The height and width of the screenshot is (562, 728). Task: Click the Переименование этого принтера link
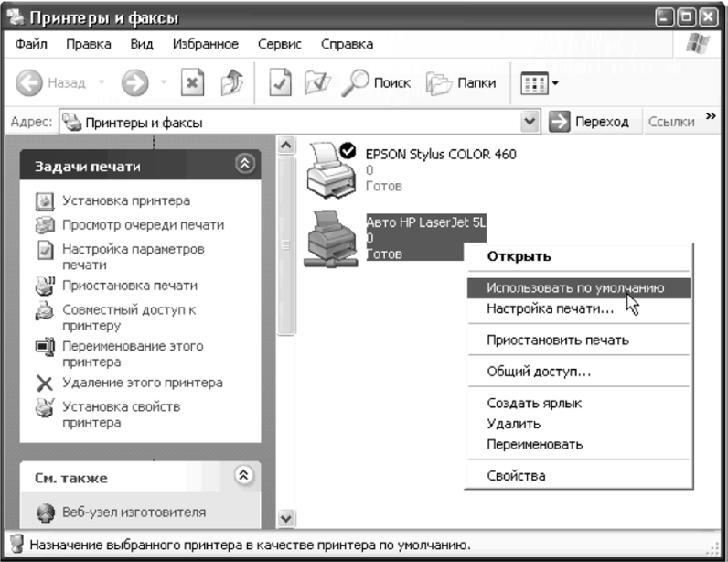pyautogui.click(x=133, y=354)
